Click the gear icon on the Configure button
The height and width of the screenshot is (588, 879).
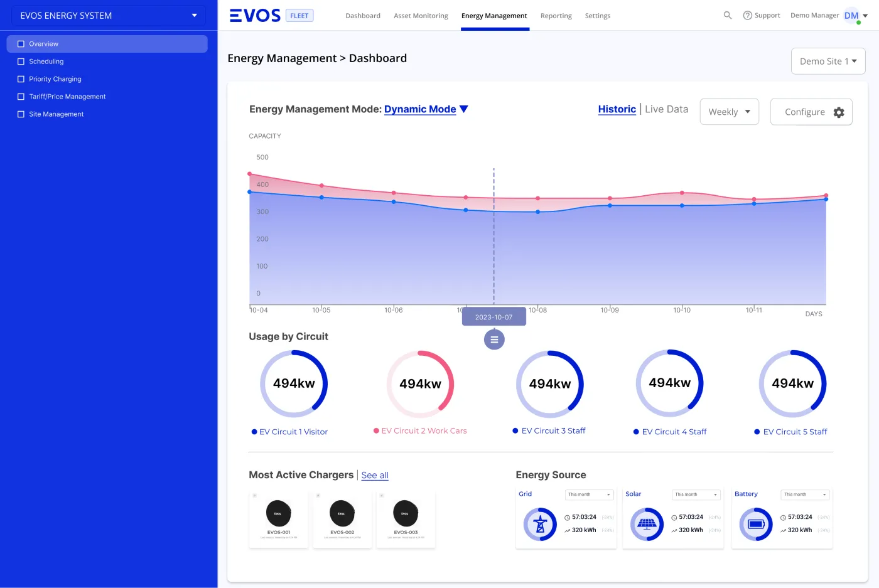click(x=838, y=112)
